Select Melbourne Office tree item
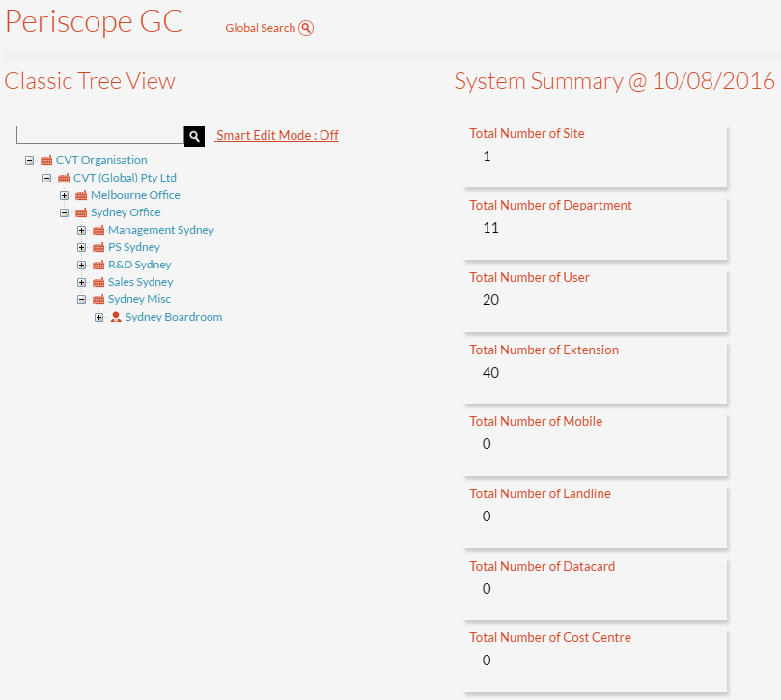The image size is (781, 700). (135, 195)
